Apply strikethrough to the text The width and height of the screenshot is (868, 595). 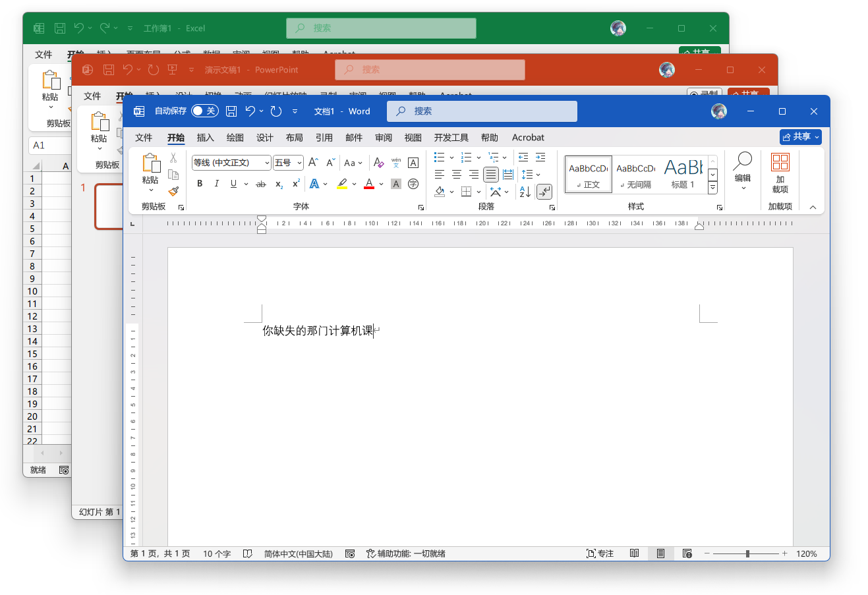pyautogui.click(x=260, y=183)
